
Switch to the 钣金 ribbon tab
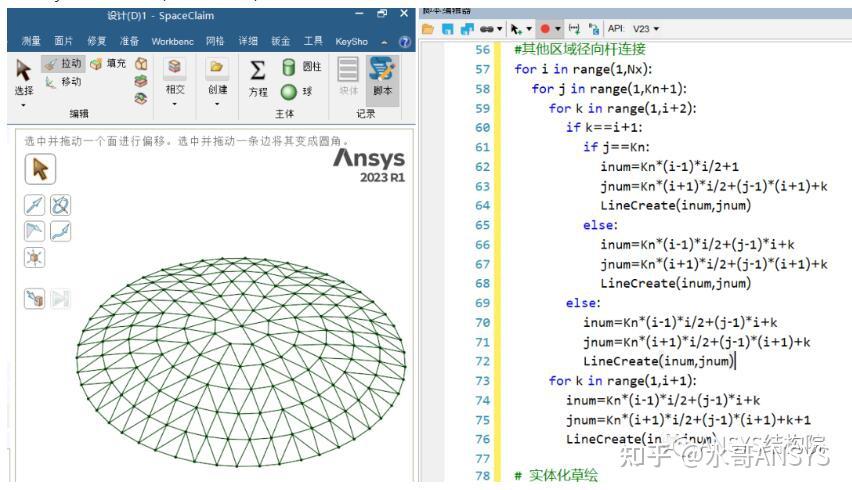click(280, 41)
